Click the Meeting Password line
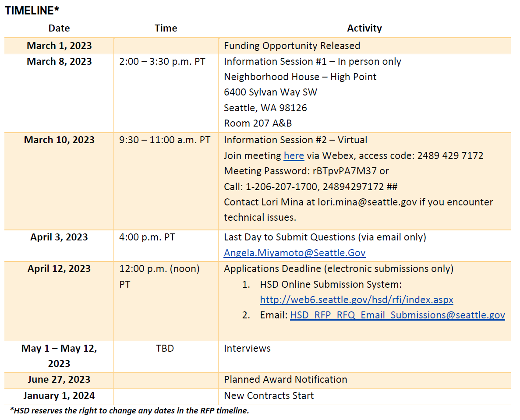The image size is (520, 420). click(306, 171)
